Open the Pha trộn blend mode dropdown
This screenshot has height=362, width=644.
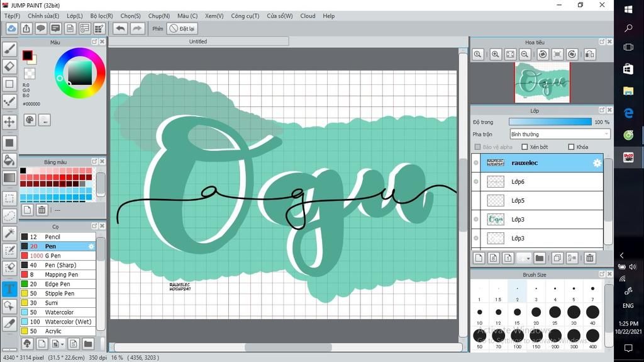pyautogui.click(x=560, y=134)
